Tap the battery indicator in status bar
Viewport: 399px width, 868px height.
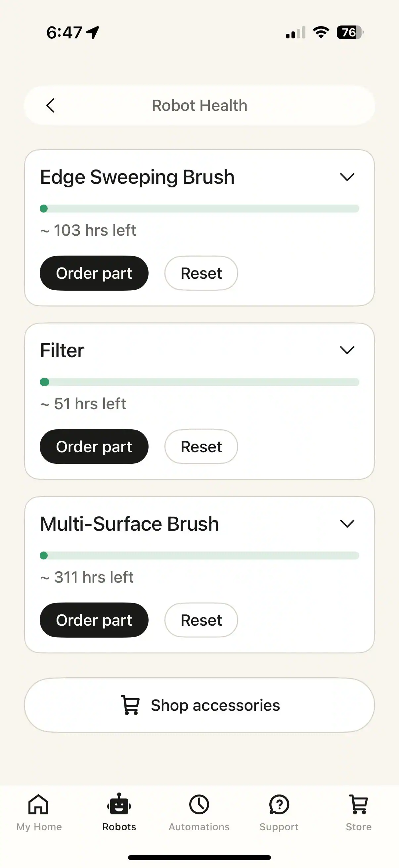(349, 32)
